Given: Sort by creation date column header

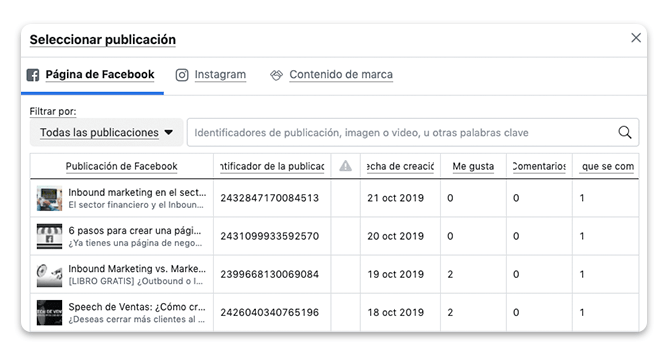Looking at the screenshot, I should click(400, 166).
